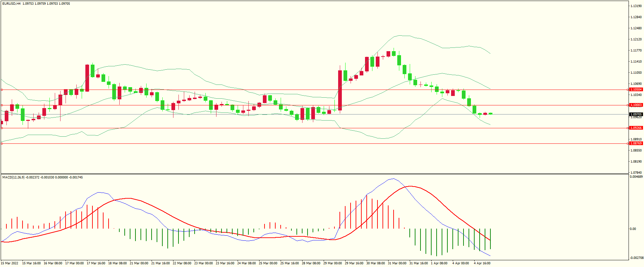
Task: Click the current price tag 1.09705
Action: (636, 114)
